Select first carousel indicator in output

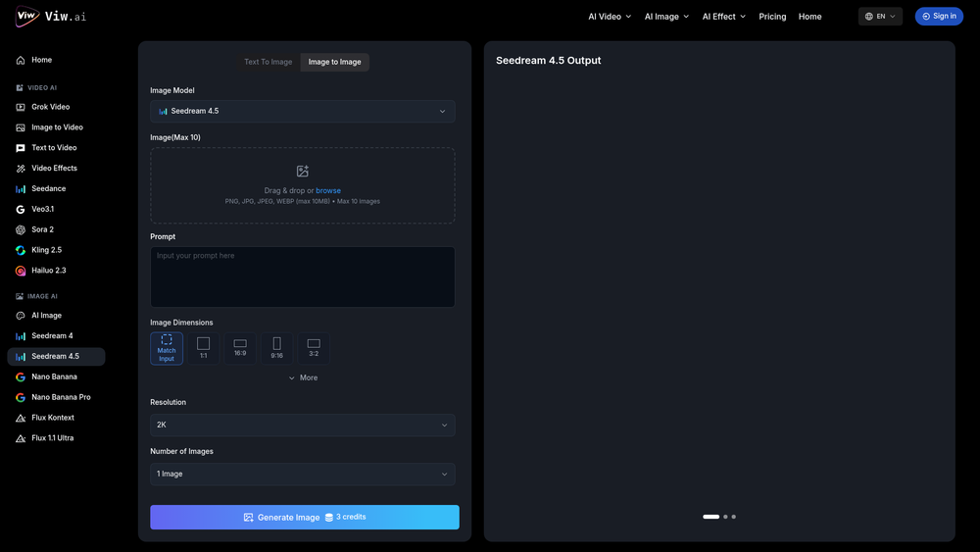tap(711, 517)
